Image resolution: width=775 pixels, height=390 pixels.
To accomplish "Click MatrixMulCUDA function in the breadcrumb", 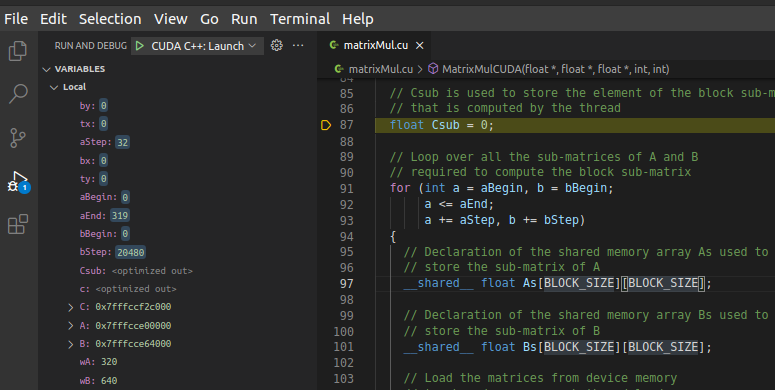I will (x=556, y=69).
